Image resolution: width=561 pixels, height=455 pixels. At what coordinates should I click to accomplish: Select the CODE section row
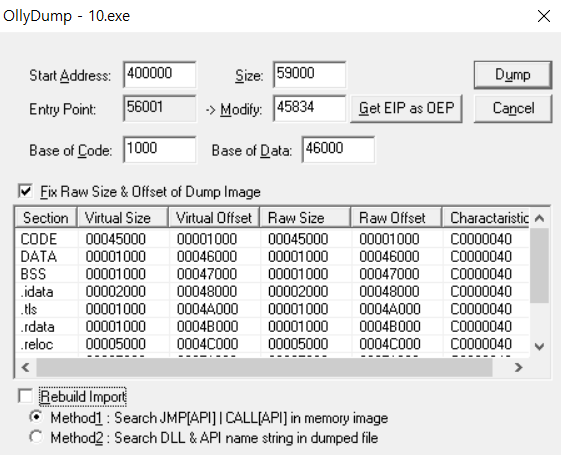click(272, 239)
